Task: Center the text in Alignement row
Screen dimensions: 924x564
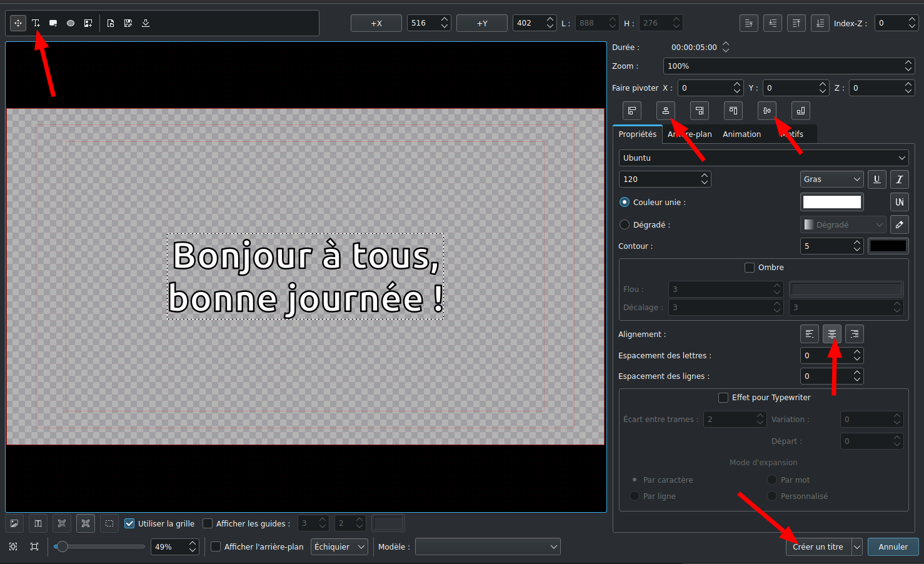Action: (x=832, y=334)
